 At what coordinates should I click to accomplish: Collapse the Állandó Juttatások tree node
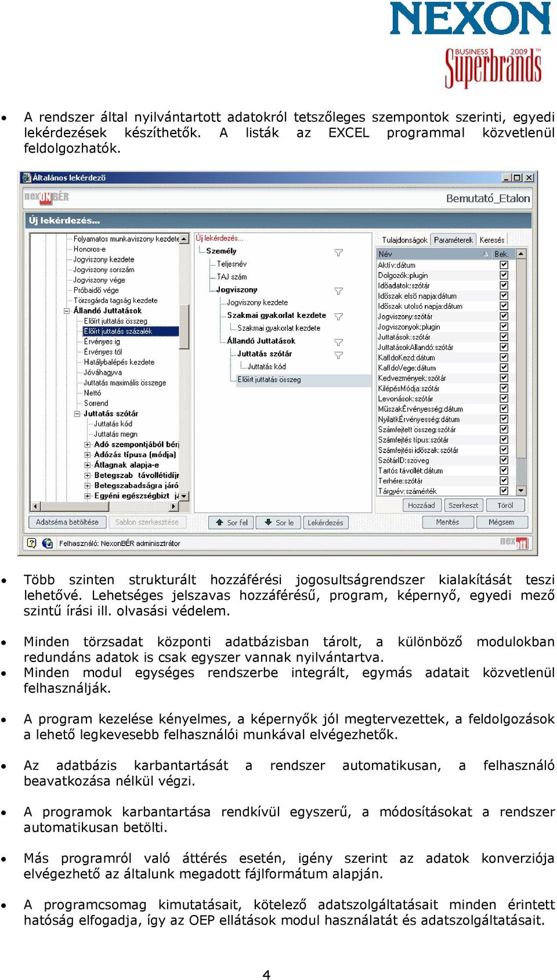pos(67,310)
